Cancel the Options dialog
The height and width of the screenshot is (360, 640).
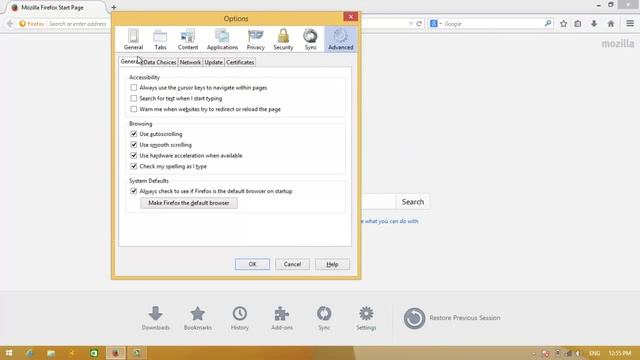point(292,264)
